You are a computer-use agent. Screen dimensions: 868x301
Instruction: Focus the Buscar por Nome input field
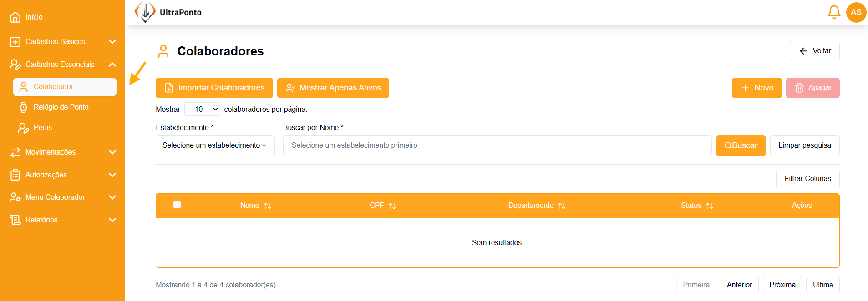497,145
